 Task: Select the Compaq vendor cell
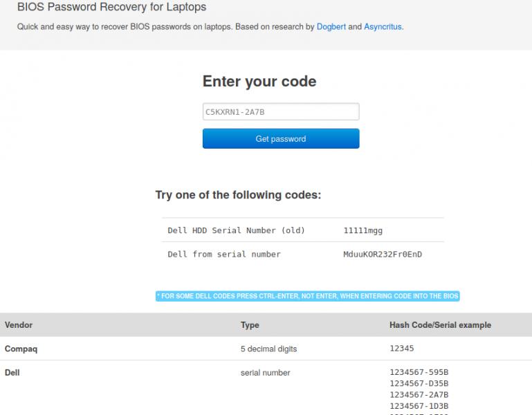coord(21,349)
